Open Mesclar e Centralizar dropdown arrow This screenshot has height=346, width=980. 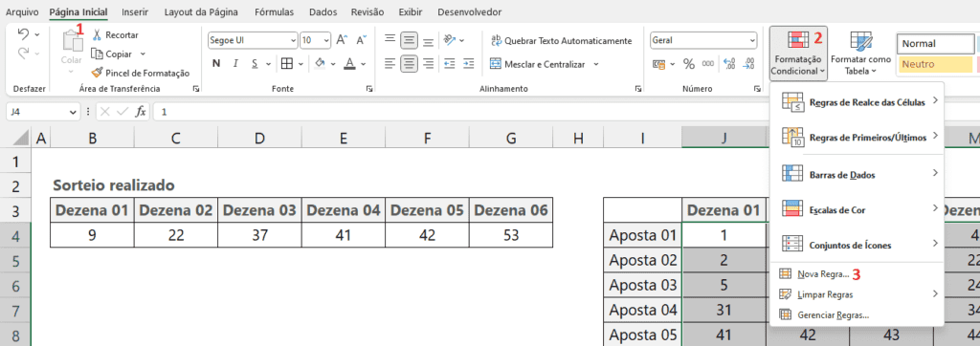(x=596, y=64)
